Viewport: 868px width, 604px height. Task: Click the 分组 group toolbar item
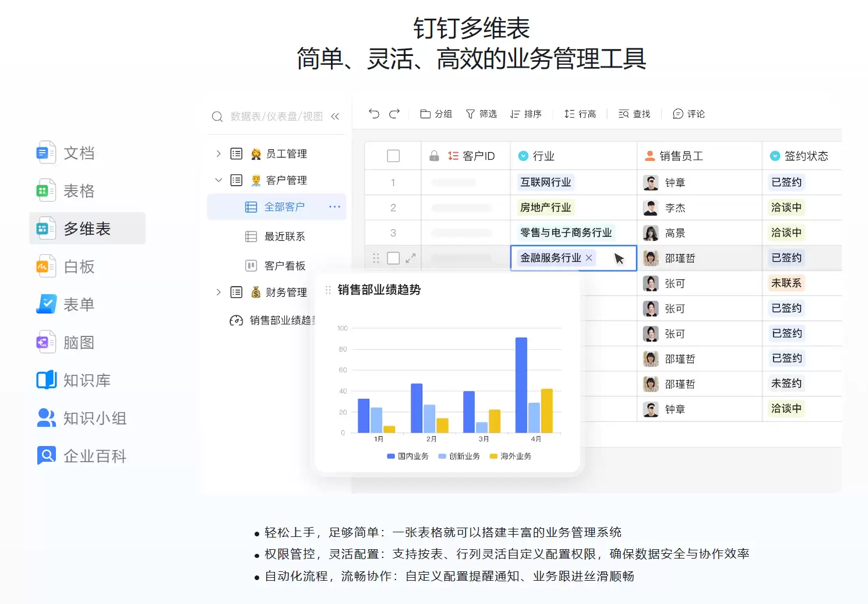(x=436, y=114)
